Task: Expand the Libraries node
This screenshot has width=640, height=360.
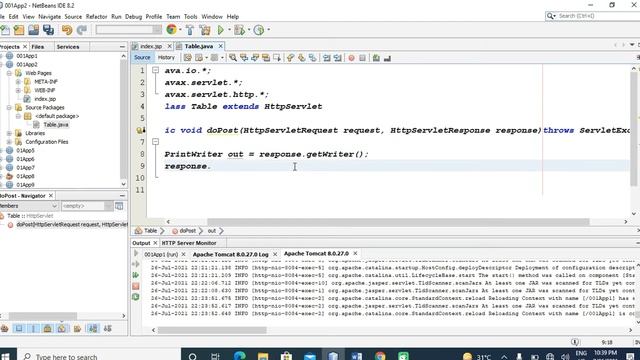Action: 9,133
